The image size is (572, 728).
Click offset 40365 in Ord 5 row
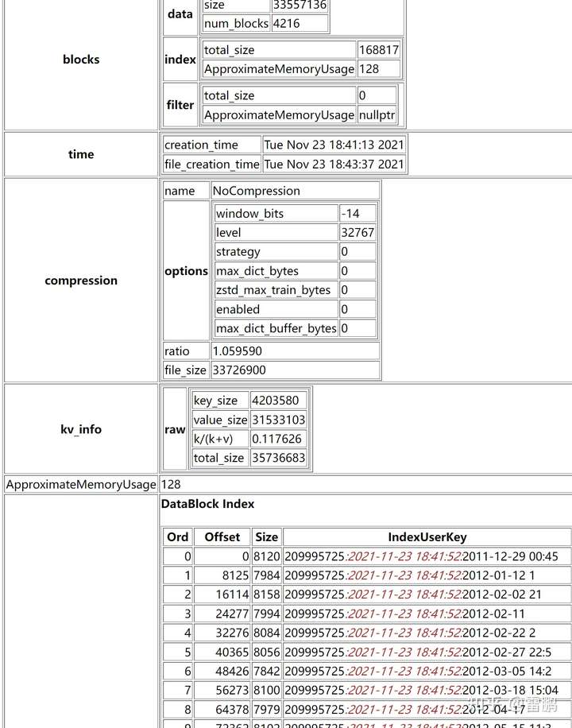[x=232, y=652]
